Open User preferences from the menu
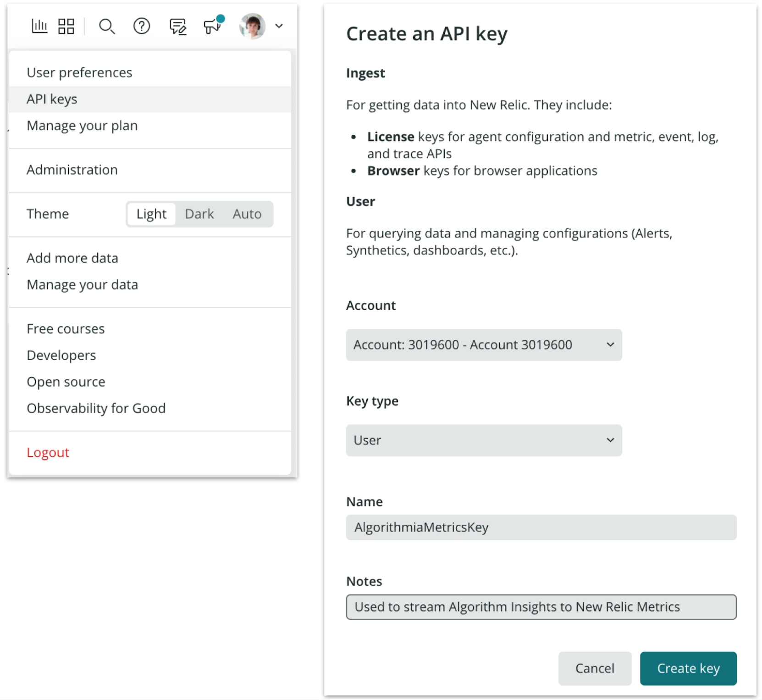Image resolution: width=762 pixels, height=700 pixels. tap(79, 72)
